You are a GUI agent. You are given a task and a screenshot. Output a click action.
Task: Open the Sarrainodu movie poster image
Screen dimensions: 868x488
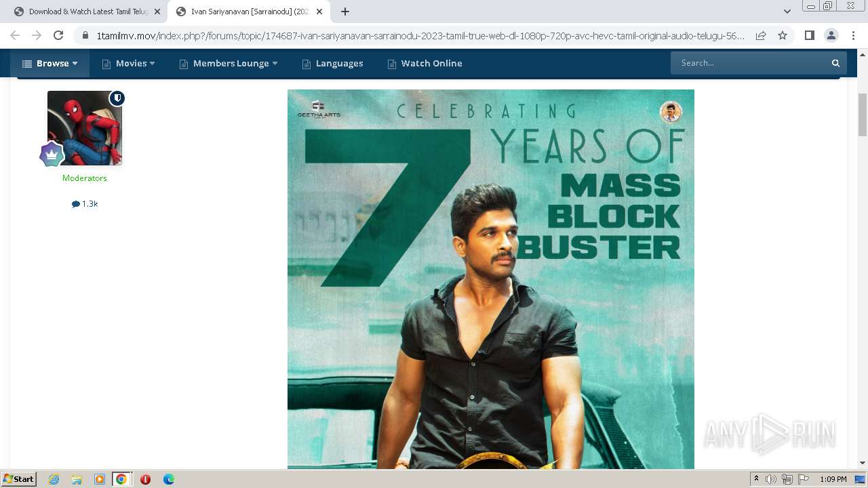tap(491, 279)
